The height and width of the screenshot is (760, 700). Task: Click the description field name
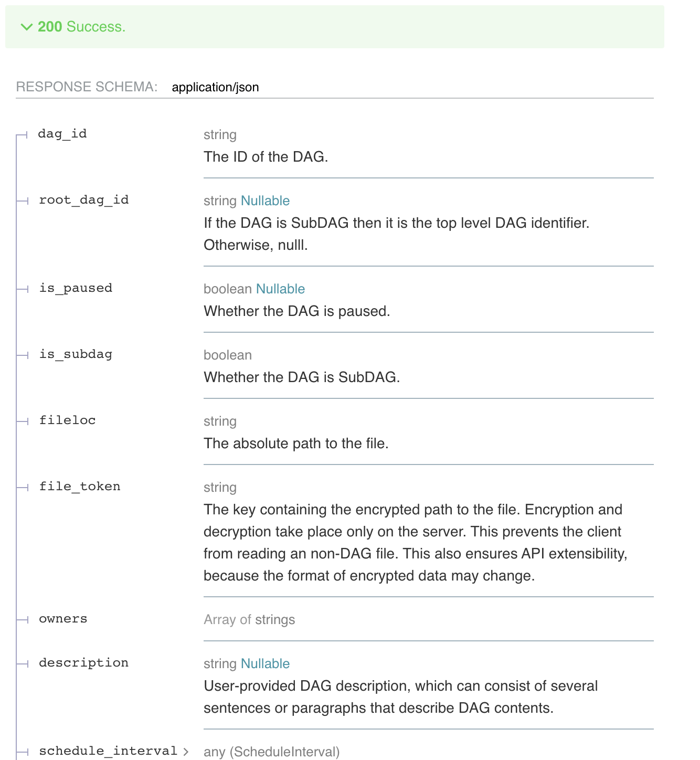83,663
